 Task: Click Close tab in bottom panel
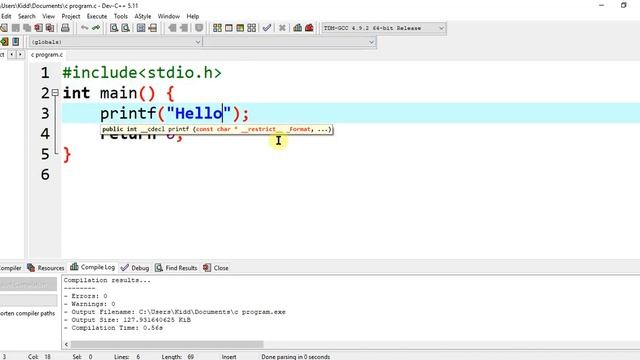click(x=216, y=268)
